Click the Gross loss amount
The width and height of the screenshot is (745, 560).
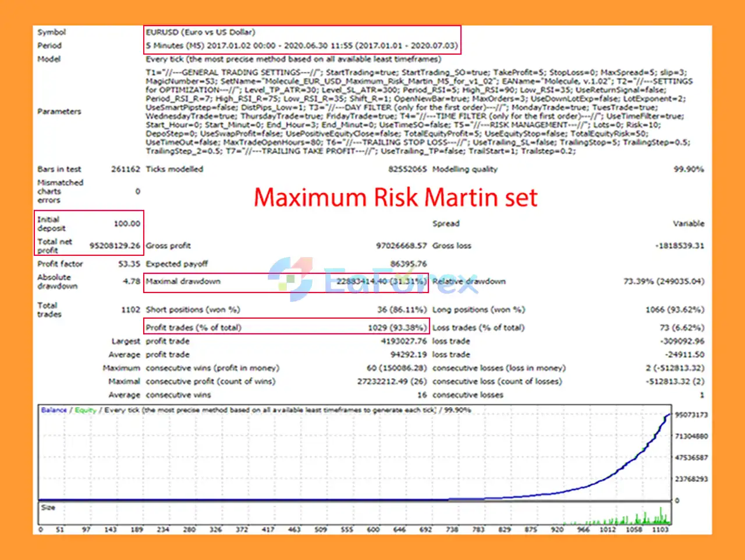click(679, 245)
